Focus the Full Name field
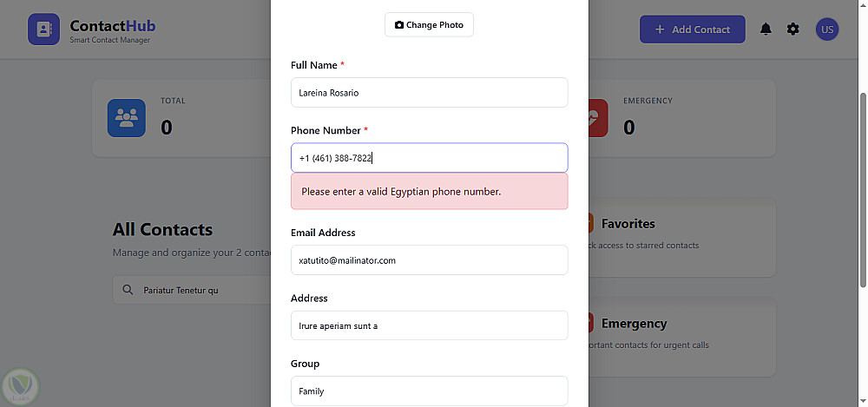Screen dimensions: 868x407 click(429, 93)
